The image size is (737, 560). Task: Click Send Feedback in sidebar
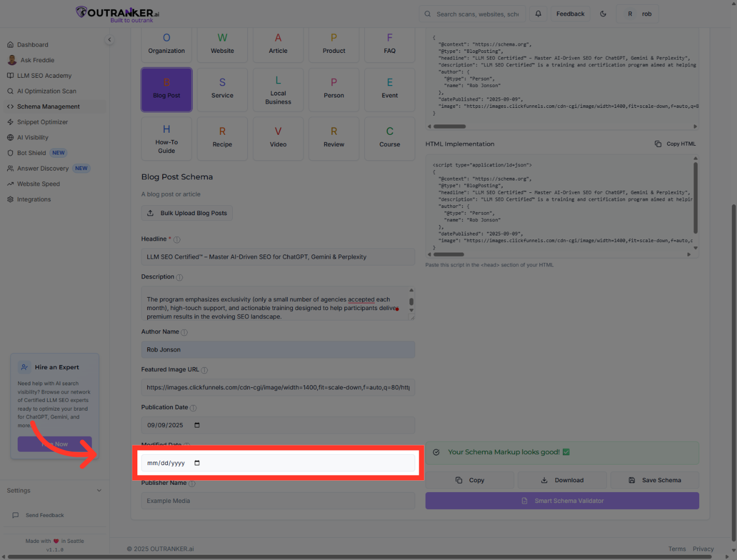(38, 515)
